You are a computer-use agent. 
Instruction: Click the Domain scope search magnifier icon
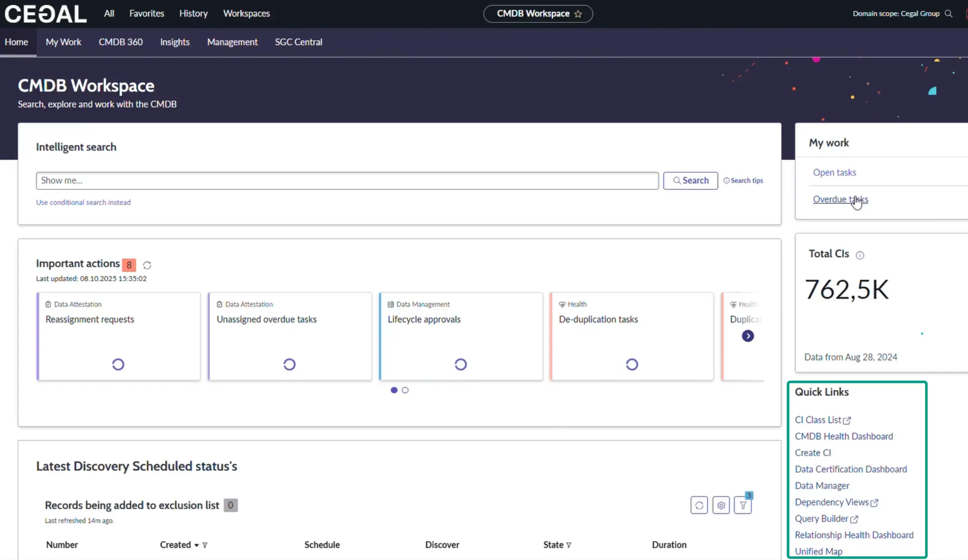click(948, 13)
